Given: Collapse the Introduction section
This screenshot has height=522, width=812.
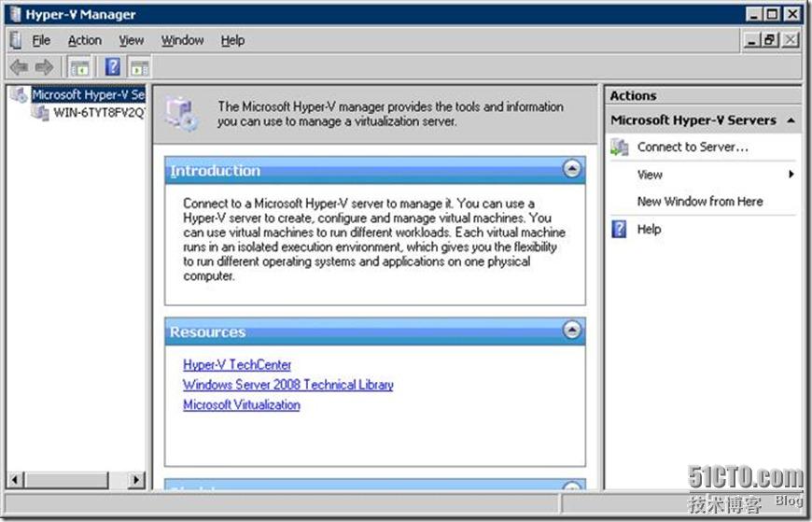Looking at the screenshot, I should 572,169.
